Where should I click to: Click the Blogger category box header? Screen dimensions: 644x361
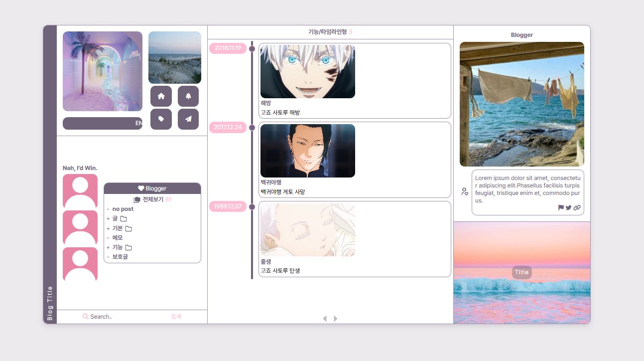pyautogui.click(x=152, y=188)
